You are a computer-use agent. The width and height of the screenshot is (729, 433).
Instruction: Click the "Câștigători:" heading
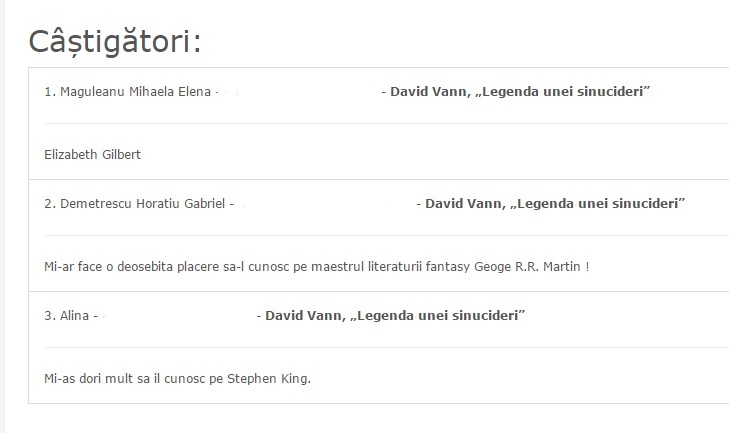coord(115,41)
